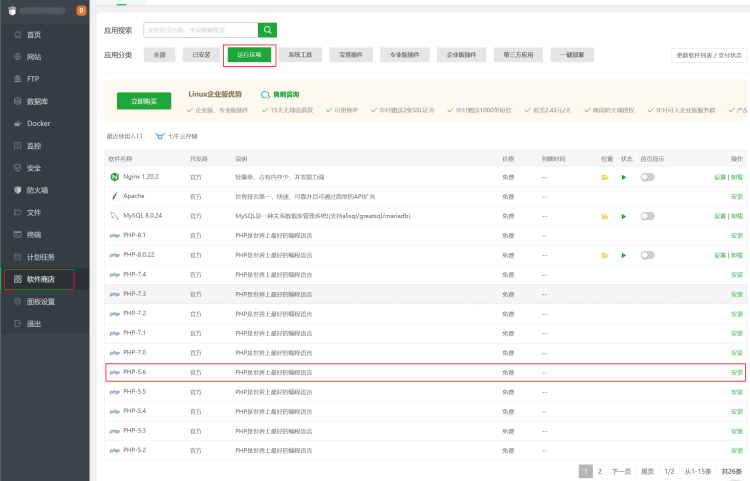The image size is (750, 481).
Task: Open the 防火墙 firewall sidebar icon
Action: coord(18,190)
